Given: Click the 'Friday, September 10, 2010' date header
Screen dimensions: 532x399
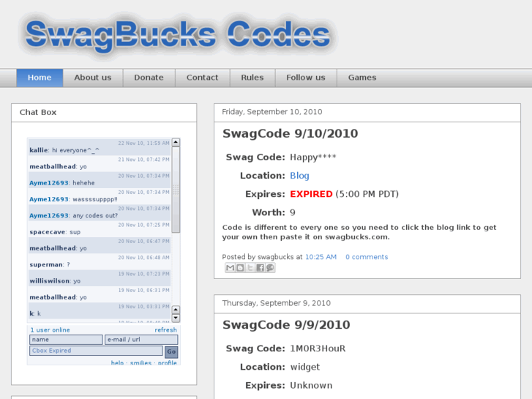Looking at the screenshot, I should [x=272, y=112].
